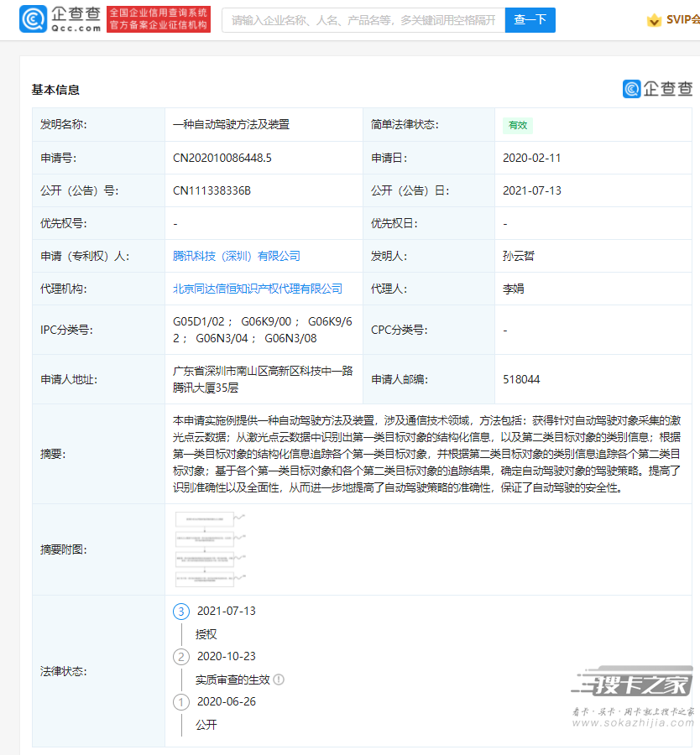Click the applicant address text
The image size is (700, 755).
[x=263, y=379]
